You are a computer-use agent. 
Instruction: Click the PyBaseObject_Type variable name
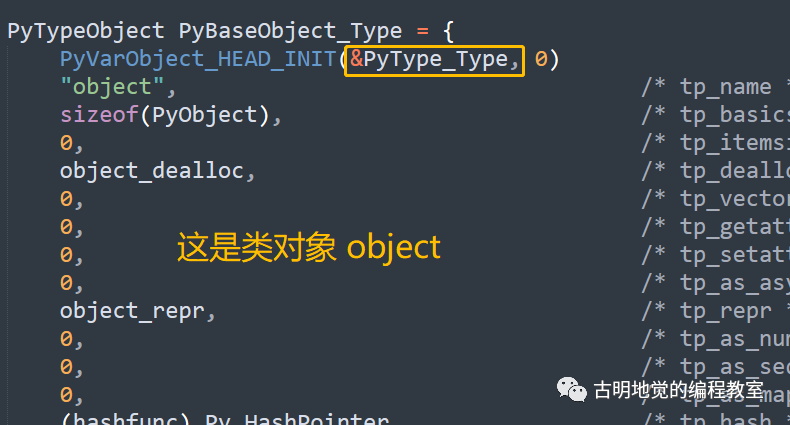click(x=290, y=31)
